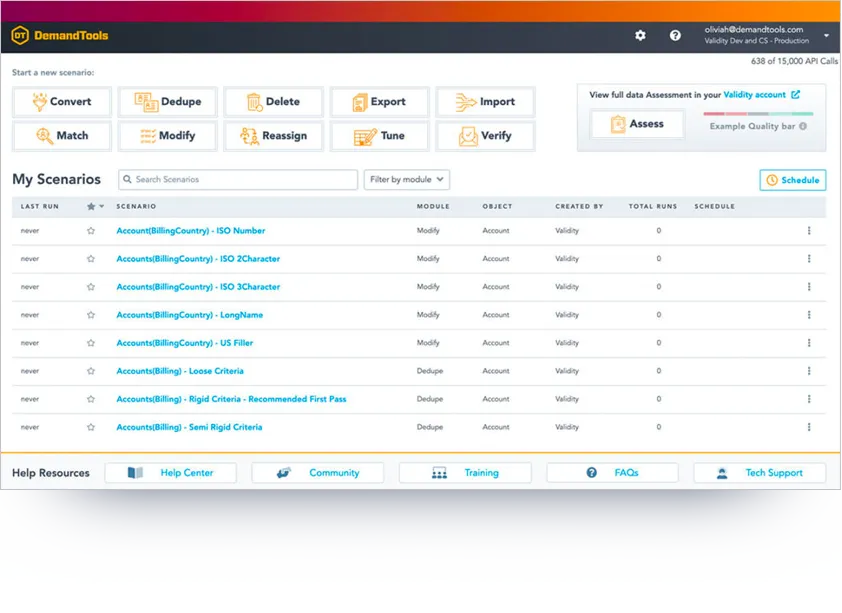This screenshot has height=613, width=842.
Task: Favorite the Semi Rigid Criteria scenario star
Action: point(91,427)
